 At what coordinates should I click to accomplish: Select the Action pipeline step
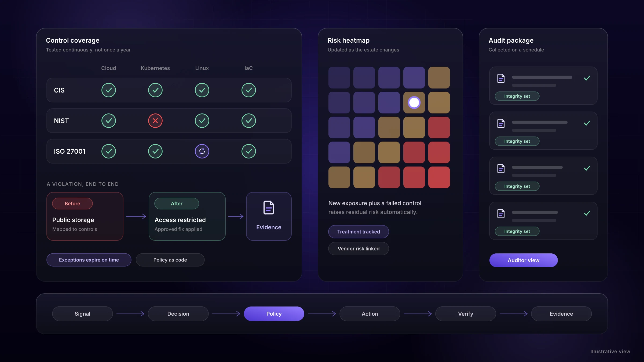(370, 314)
